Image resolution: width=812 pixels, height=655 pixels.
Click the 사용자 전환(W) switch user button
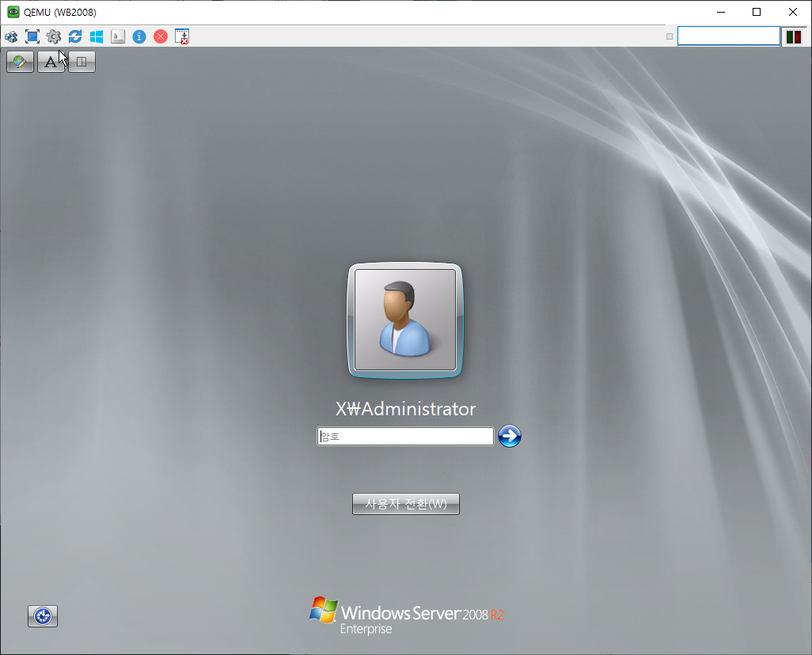406,504
